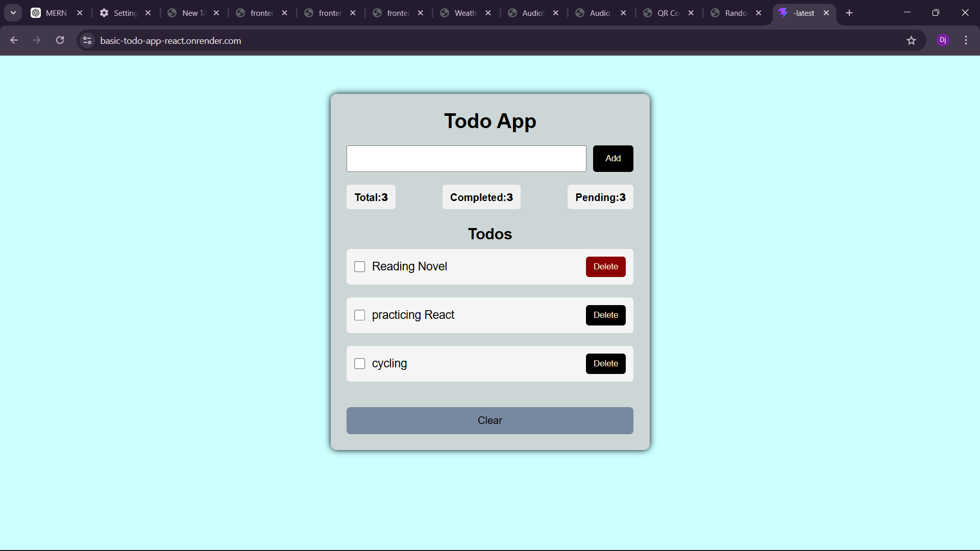980x551 pixels.
Task: Delete the Reading Novel todo
Action: [606, 267]
